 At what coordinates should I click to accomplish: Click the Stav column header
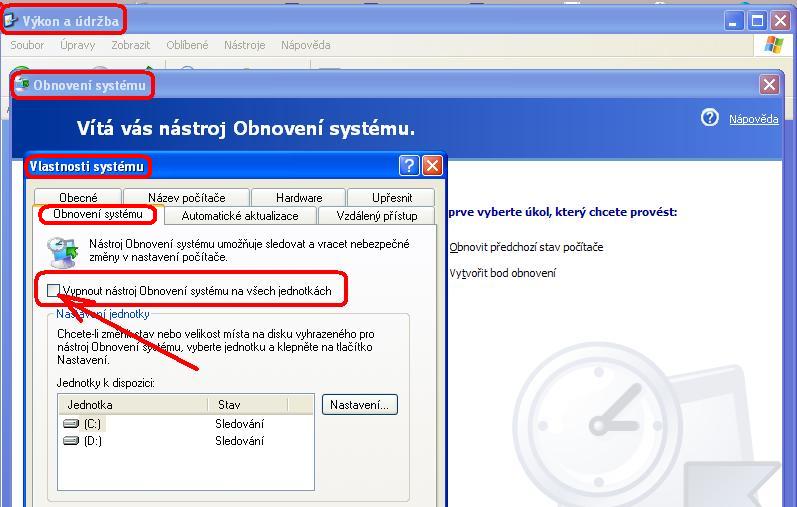pyautogui.click(x=248, y=405)
